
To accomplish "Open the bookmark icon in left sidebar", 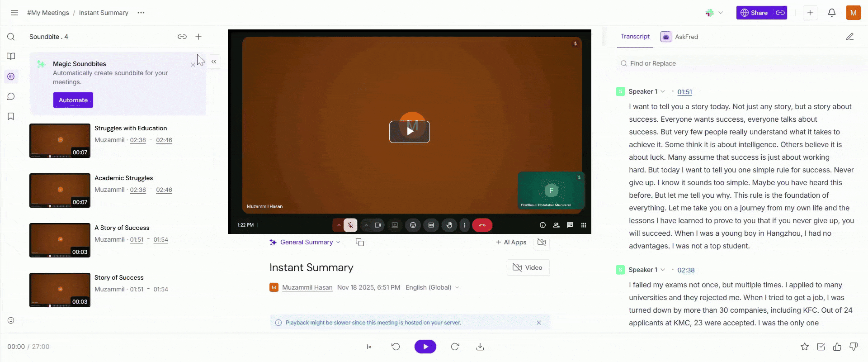I will (x=11, y=116).
